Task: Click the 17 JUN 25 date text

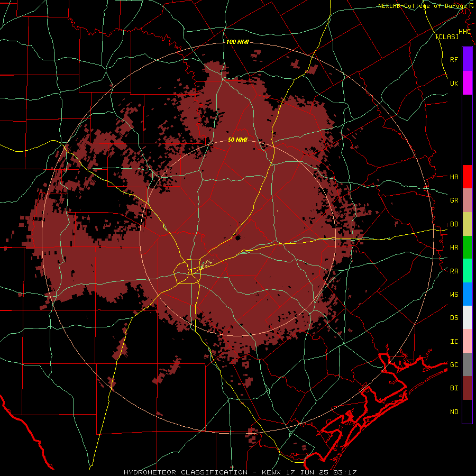Action: pos(308,472)
